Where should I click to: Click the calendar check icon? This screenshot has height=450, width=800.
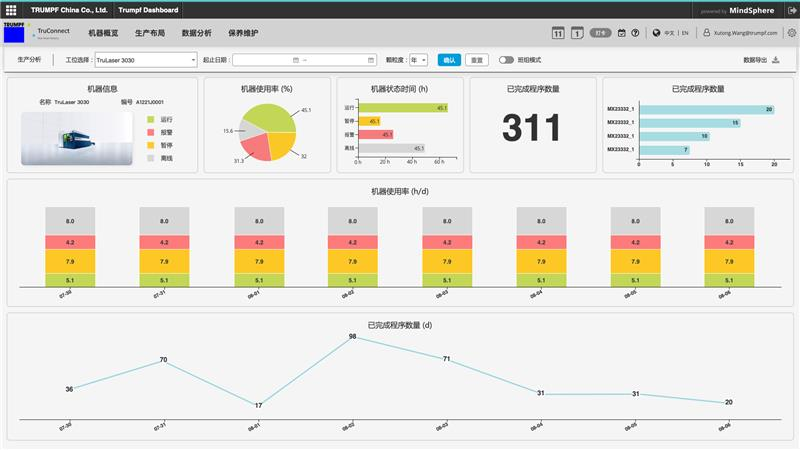[621, 33]
